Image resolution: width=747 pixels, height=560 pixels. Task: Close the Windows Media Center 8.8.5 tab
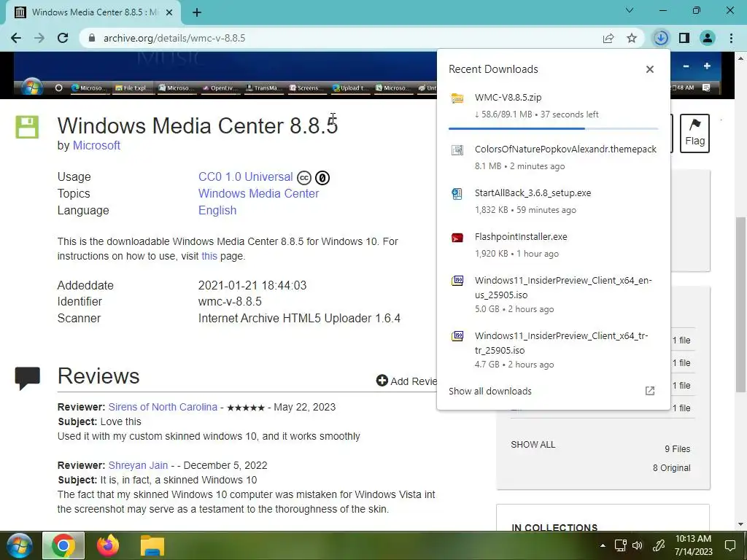tap(169, 12)
